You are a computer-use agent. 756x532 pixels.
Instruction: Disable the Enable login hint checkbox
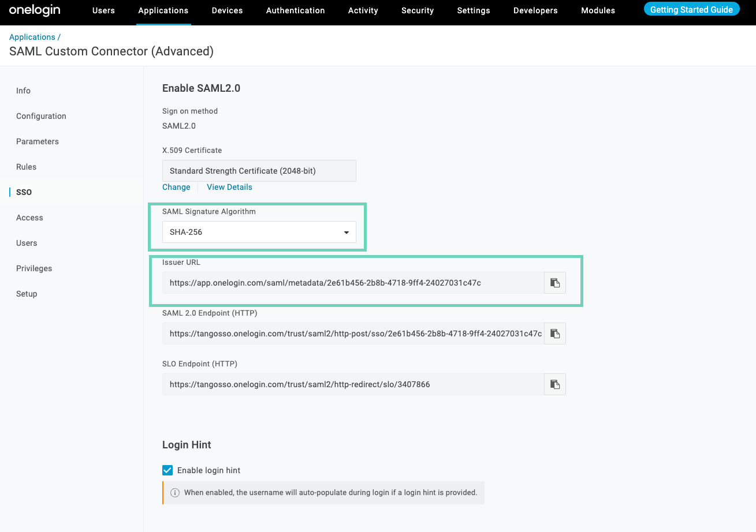pyautogui.click(x=167, y=470)
